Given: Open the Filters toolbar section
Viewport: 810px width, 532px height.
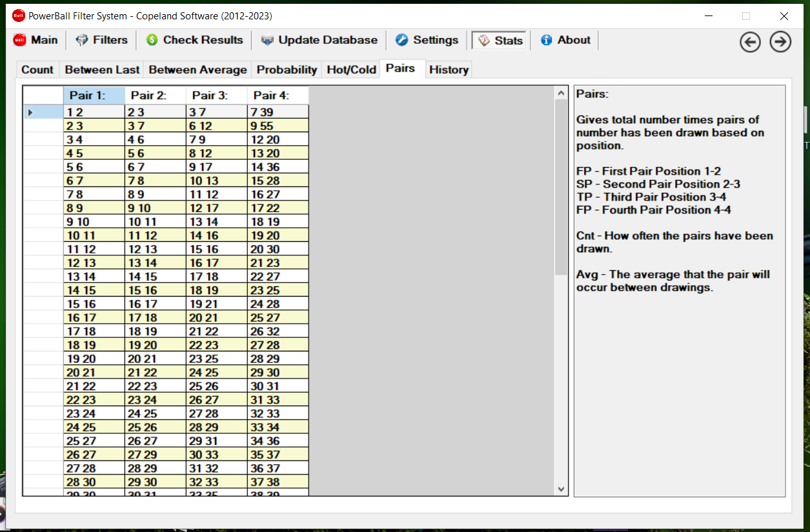Looking at the screenshot, I should point(102,40).
